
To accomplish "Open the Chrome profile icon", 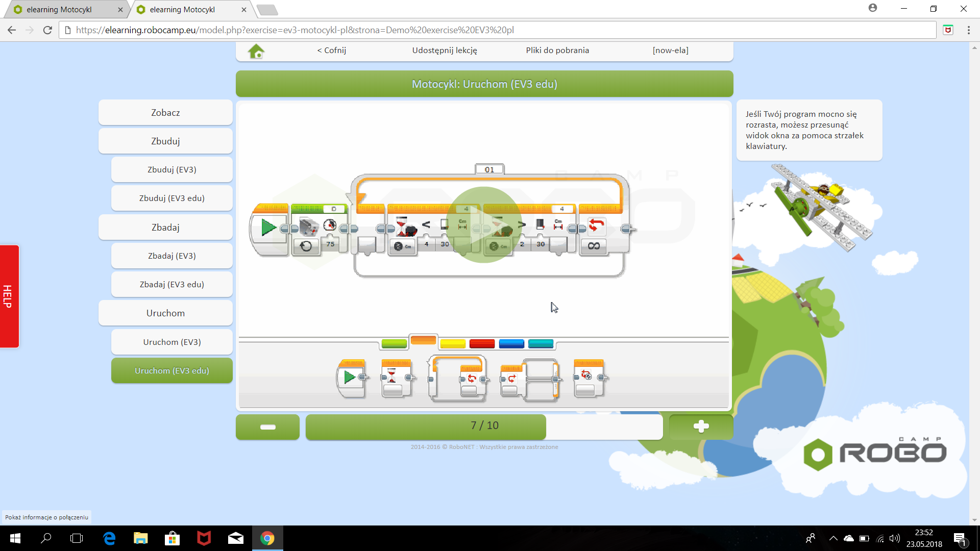I will pos(873,8).
